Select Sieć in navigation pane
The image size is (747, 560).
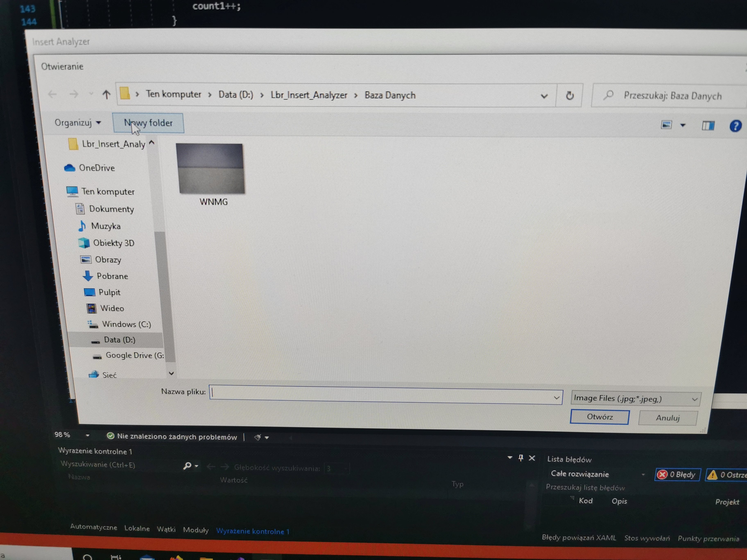(x=102, y=375)
